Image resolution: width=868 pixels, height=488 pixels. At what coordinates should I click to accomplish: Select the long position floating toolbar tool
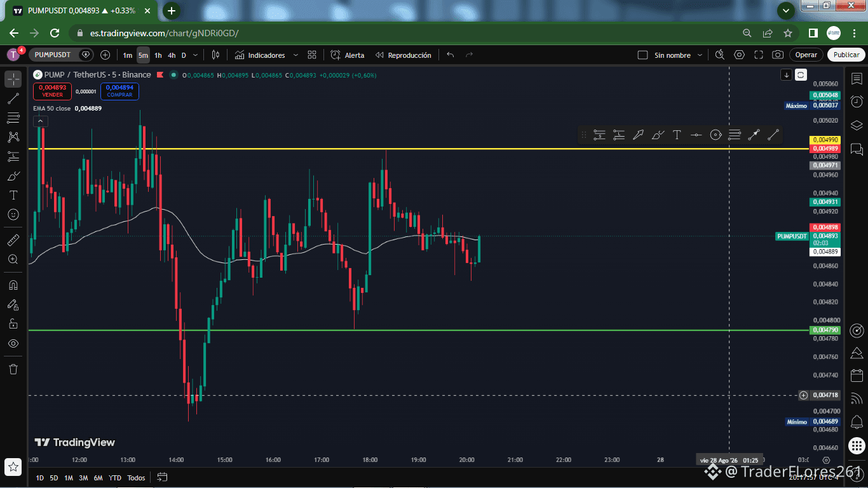(x=619, y=135)
